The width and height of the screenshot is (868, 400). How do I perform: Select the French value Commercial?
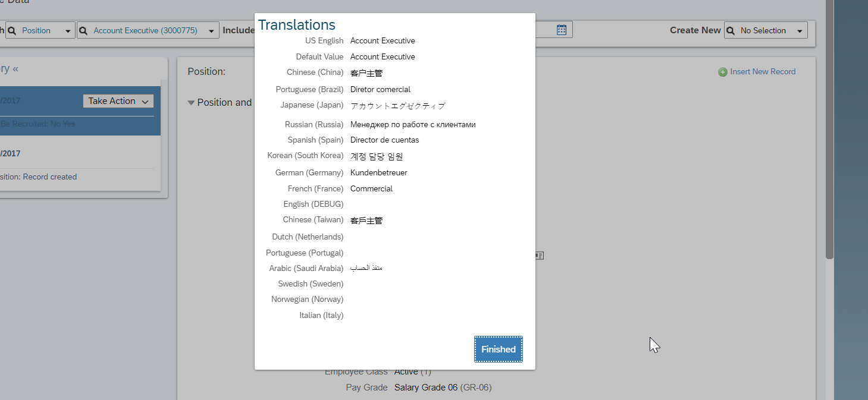[x=371, y=189]
